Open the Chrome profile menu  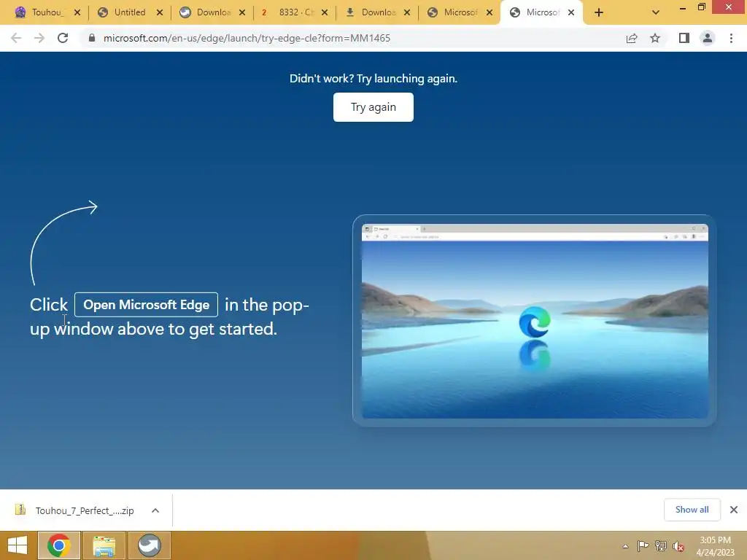708,38
